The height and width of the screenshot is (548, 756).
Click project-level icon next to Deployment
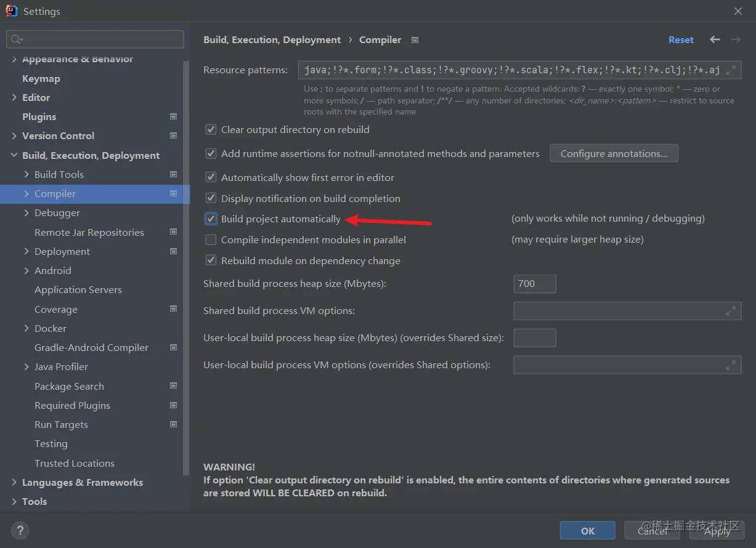(173, 251)
